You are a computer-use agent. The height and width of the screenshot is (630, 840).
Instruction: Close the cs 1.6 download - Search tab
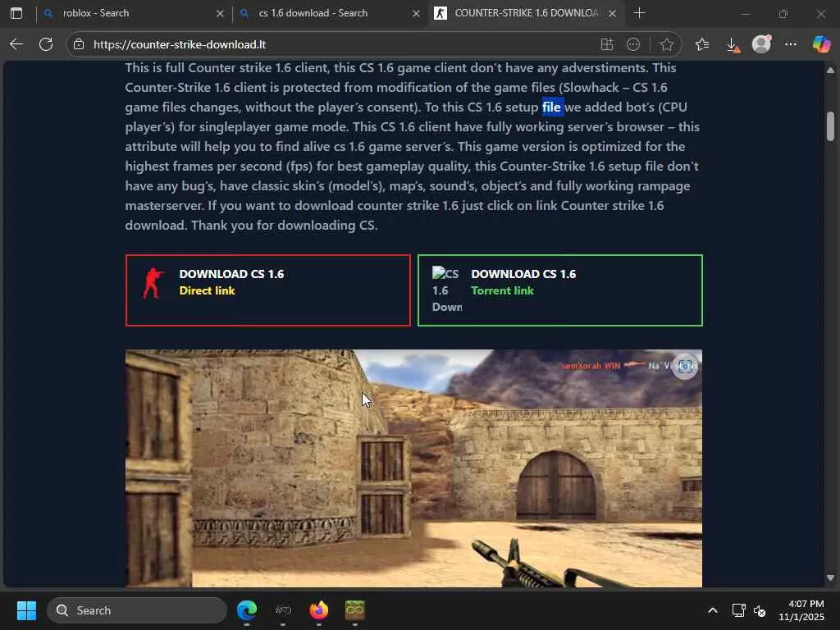point(416,13)
